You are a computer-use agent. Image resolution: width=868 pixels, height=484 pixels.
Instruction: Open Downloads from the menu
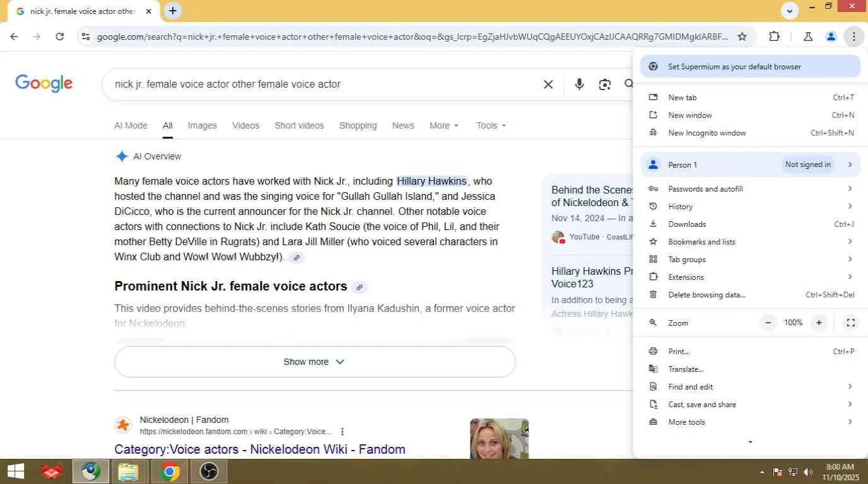coord(750,224)
